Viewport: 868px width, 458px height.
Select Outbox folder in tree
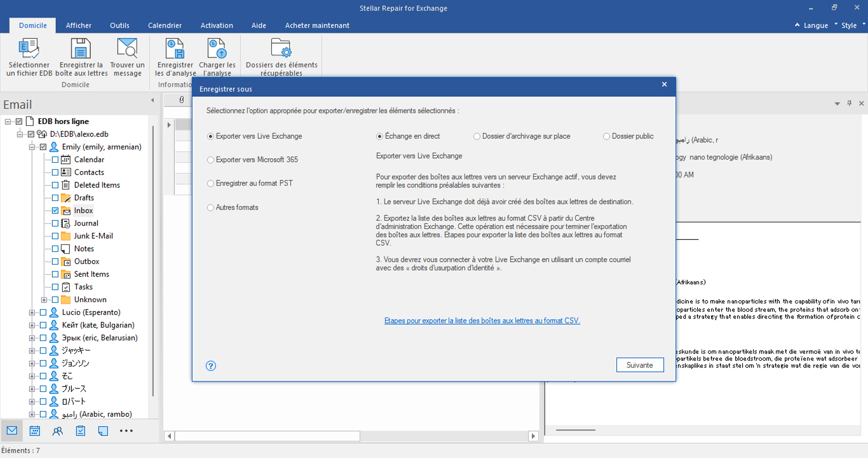point(86,261)
